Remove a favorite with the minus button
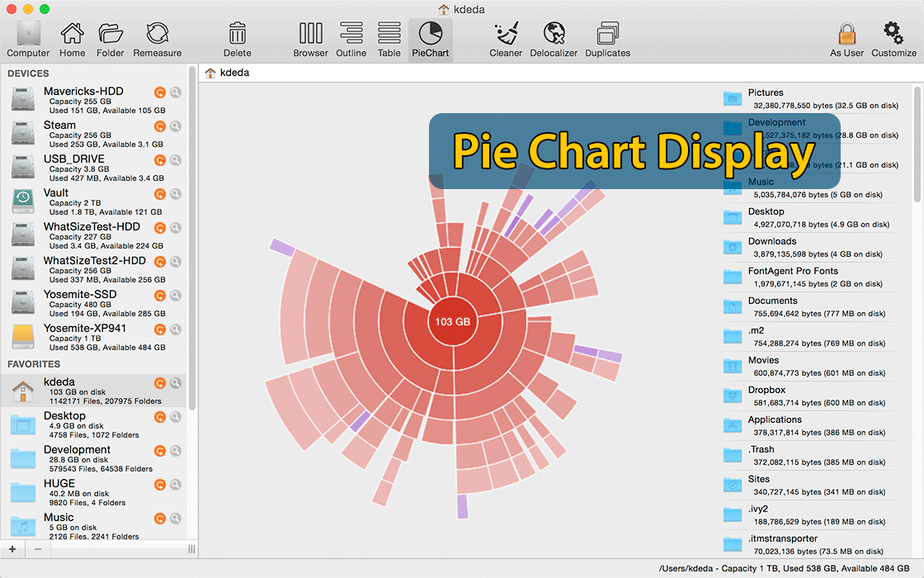Screen dimensions: 924x578 (37, 548)
